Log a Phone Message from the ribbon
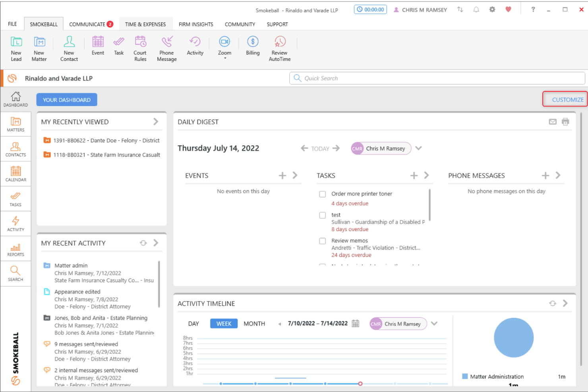 click(167, 48)
